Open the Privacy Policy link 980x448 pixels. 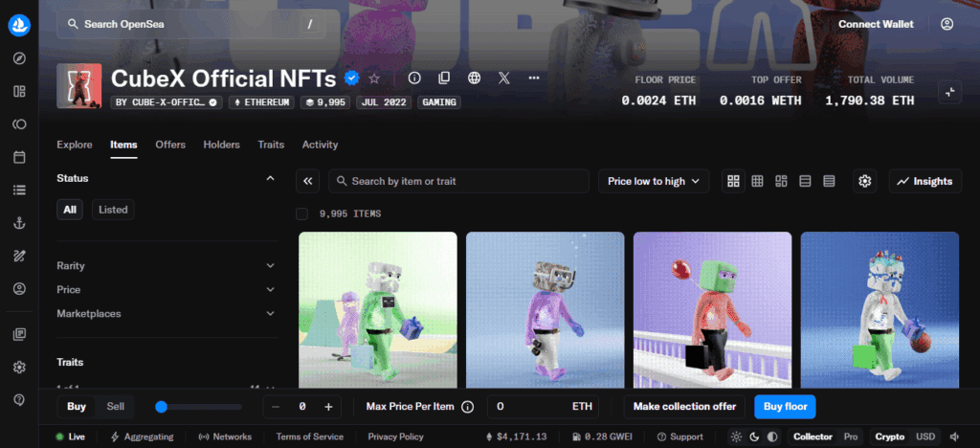(395, 437)
